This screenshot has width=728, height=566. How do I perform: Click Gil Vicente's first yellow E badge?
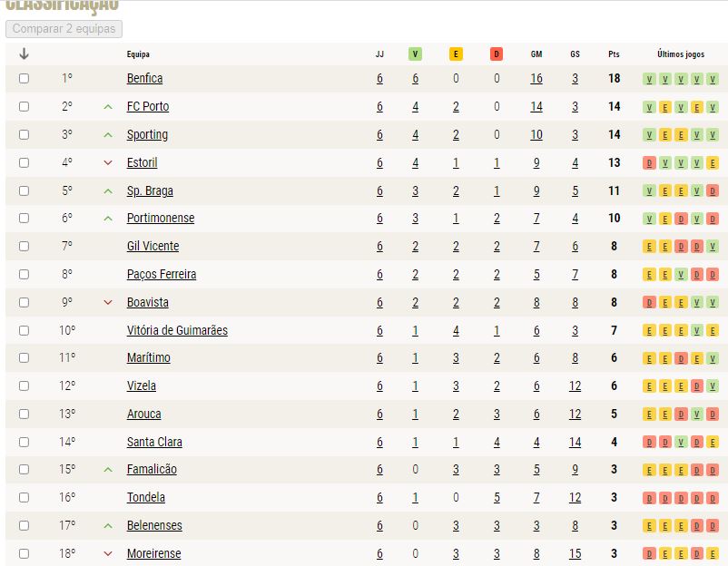[x=649, y=247]
